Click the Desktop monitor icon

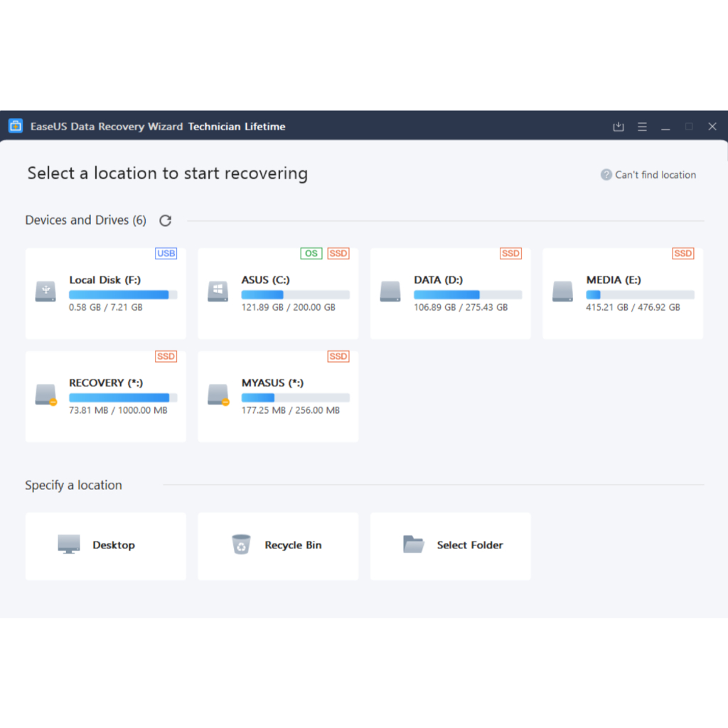[69, 544]
